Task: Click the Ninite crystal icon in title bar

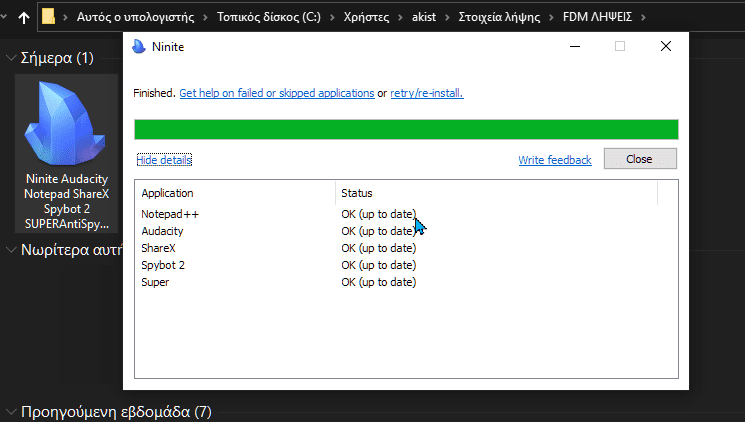Action: point(139,47)
